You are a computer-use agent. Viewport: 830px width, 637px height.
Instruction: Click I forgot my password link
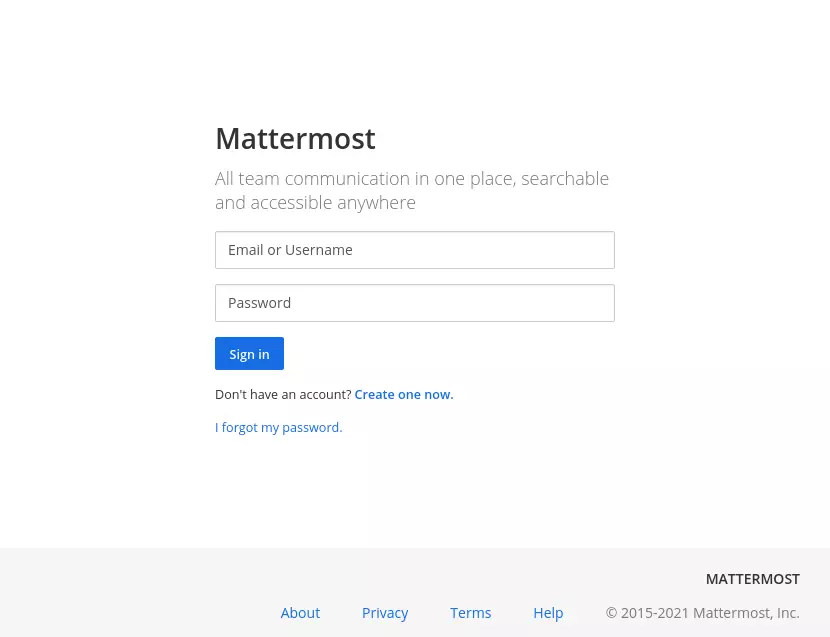[x=278, y=428]
